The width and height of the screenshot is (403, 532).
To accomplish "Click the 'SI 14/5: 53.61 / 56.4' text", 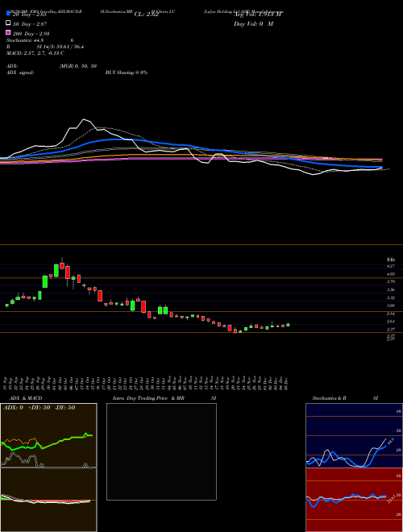I will coord(60,47).
